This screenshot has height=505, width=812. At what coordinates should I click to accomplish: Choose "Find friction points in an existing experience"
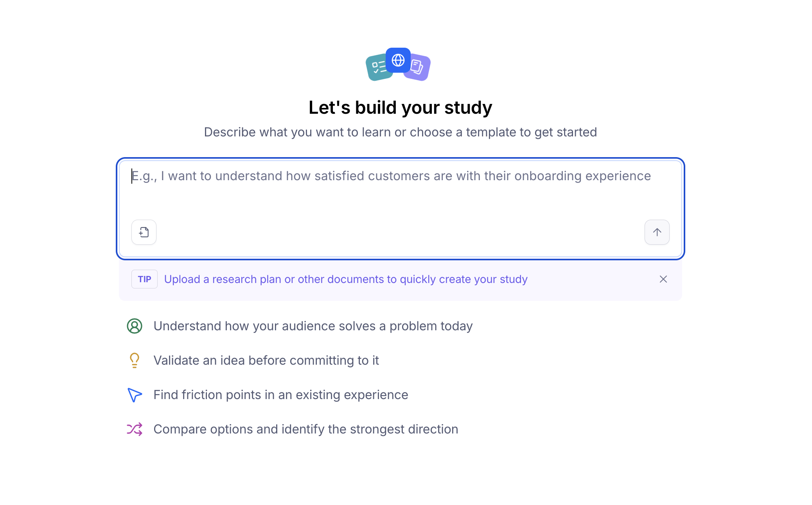click(x=268, y=395)
